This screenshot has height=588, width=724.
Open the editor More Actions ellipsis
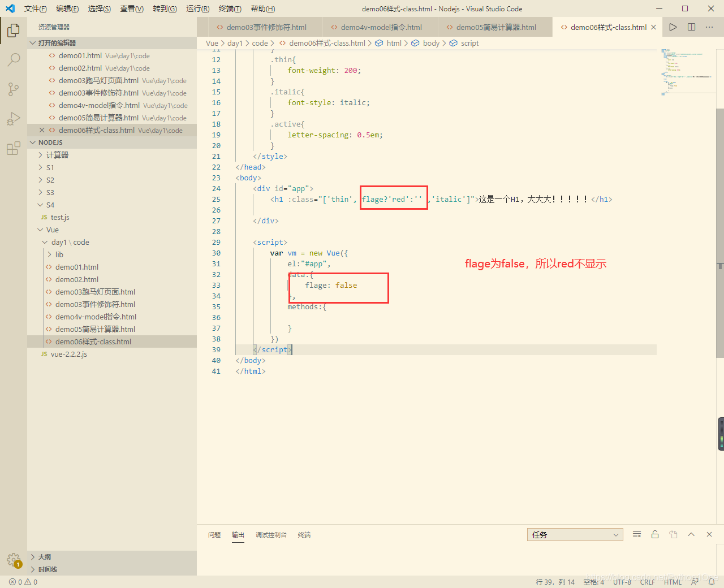[x=709, y=27]
